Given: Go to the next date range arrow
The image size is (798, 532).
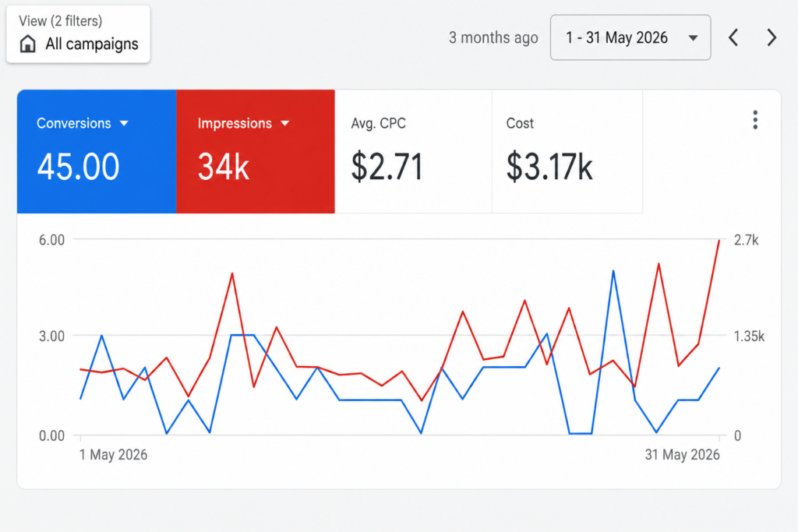Looking at the screenshot, I should (772, 37).
